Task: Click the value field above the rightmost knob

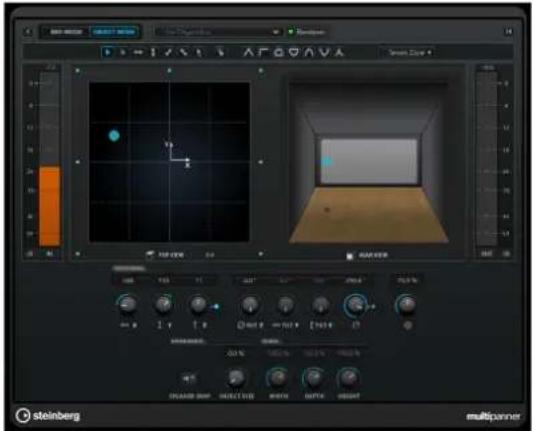Action: point(407,281)
